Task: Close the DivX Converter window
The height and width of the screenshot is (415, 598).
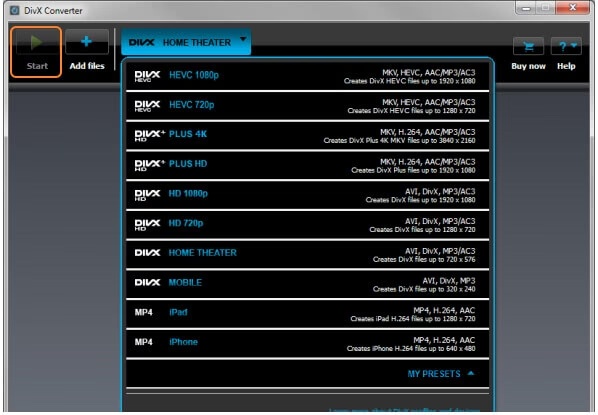Action: tap(572, 8)
